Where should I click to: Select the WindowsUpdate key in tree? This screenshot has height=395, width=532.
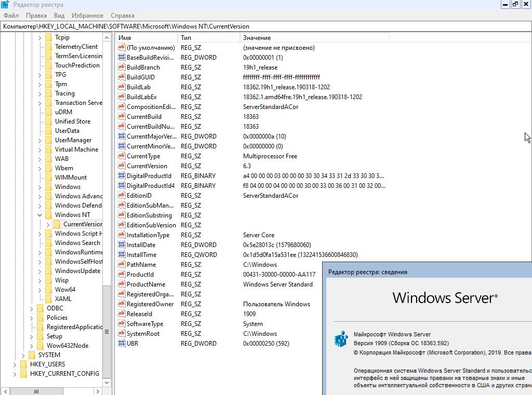click(x=78, y=271)
